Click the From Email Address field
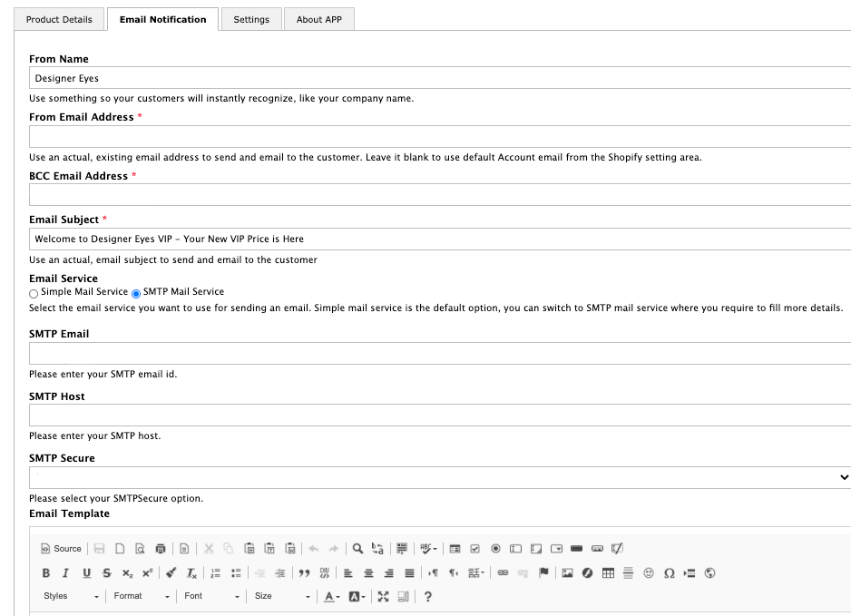The width and height of the screenshot is (851, 616). (x=440, y=137)
